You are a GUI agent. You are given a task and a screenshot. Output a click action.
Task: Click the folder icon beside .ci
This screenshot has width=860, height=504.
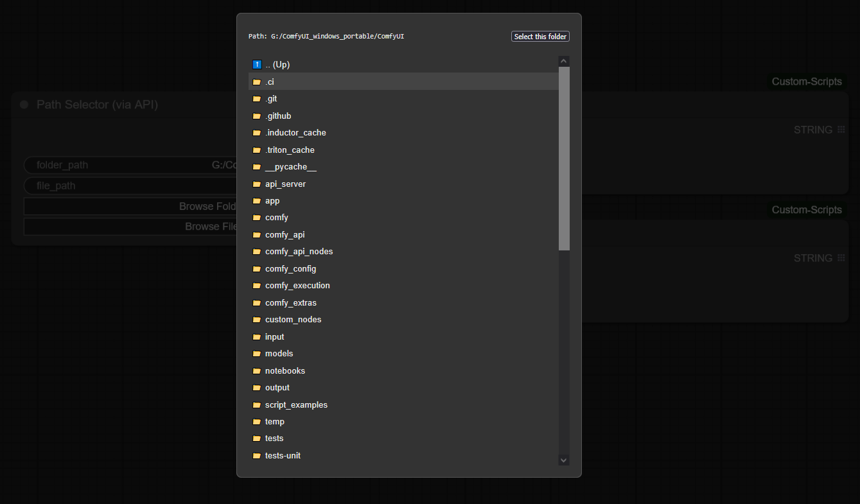tap(257, 82)
